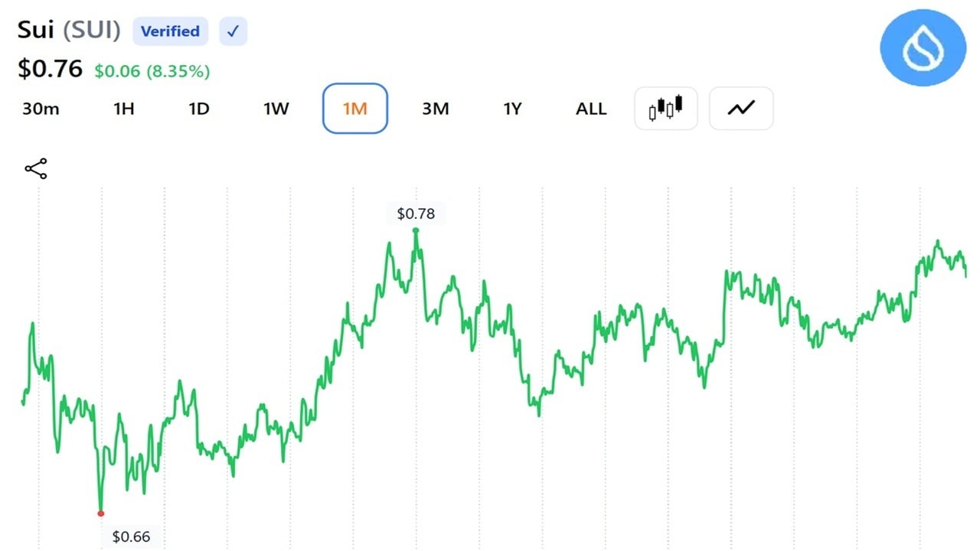Click the Sui droplet logo
Screen dimensions: 980x551
point(923,49)
